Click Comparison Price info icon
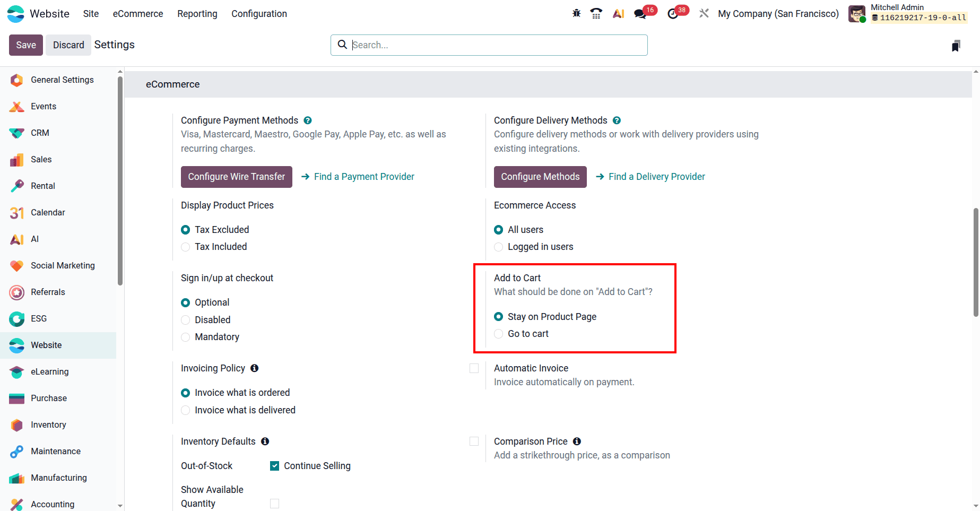The width and height of the screenshot is (980, 511). click(x=577, y=441)
